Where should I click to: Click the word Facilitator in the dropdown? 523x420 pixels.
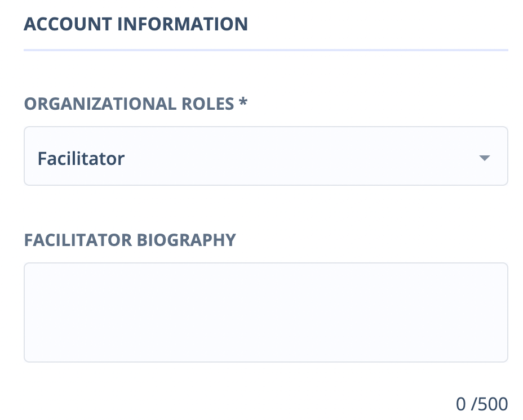[81, 159]
